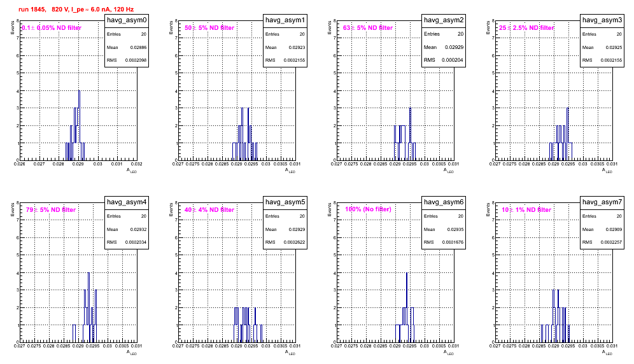Click the A_LED axis label under havg_asym0 plot
The height and width of the screenshot is (364, 634).
coord(132,171)
